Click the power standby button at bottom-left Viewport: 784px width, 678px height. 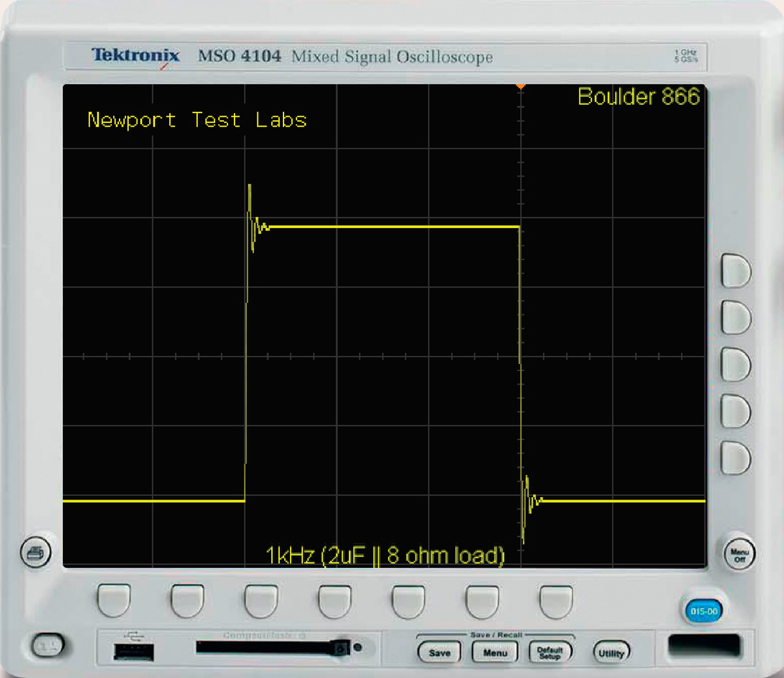point(49,646)
